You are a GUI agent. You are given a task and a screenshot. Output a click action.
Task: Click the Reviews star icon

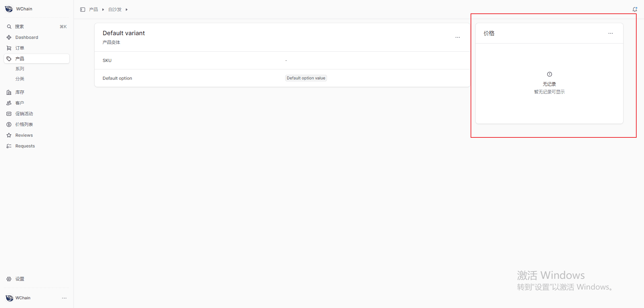pyautogui.click(x=9, y=135)
